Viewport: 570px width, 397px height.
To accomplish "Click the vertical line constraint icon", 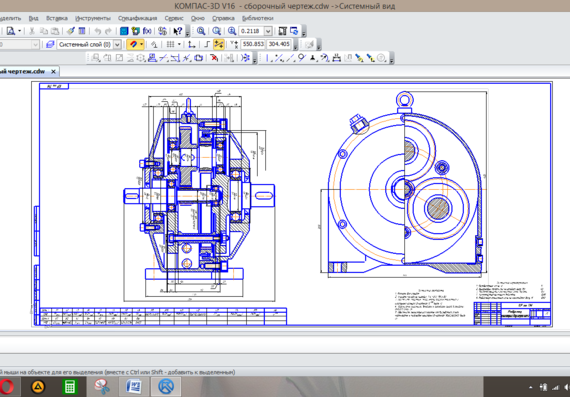I will coord(268,58).
